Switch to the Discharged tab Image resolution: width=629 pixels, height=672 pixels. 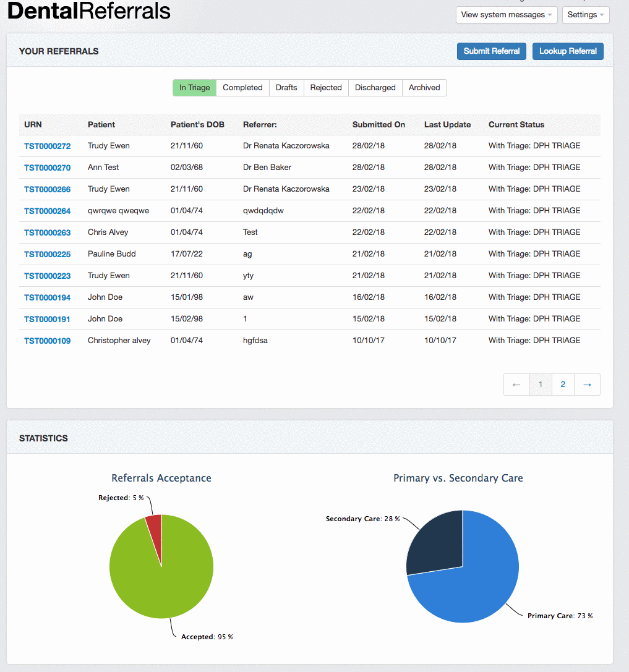pos(375,87)
